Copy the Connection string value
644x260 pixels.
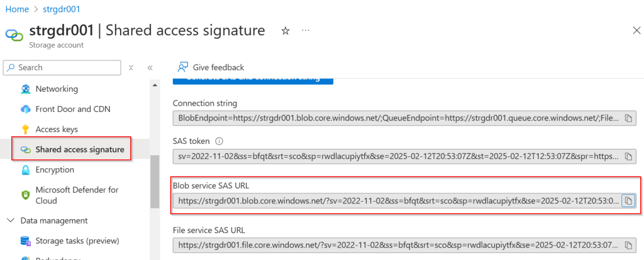628,118
